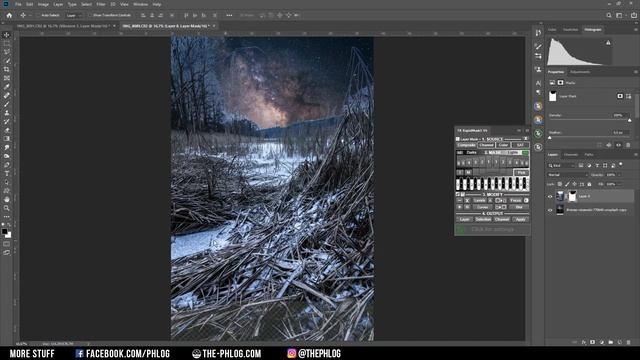Open the Filter menu
Viewport: 640px width, 360px height.
pos(101,4)
